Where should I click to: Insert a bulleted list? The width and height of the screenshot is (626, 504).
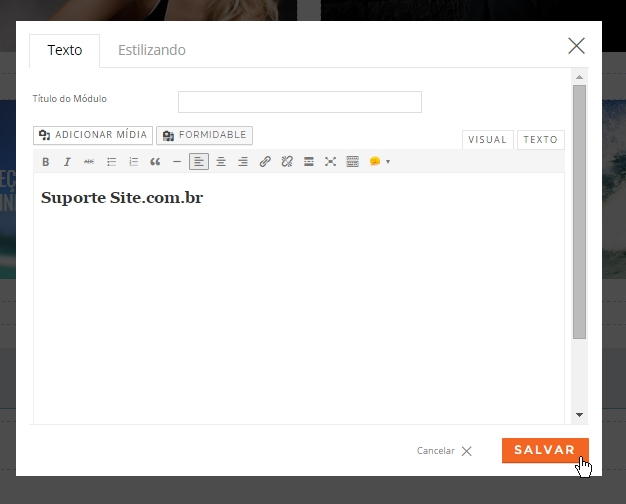tap(111, 162)
